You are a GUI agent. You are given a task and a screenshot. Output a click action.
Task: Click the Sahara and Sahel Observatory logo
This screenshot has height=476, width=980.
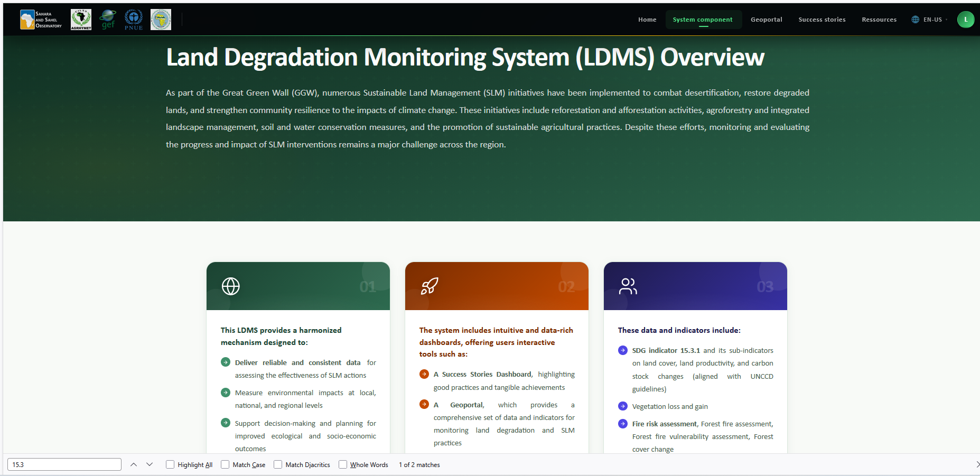point(40,19)
